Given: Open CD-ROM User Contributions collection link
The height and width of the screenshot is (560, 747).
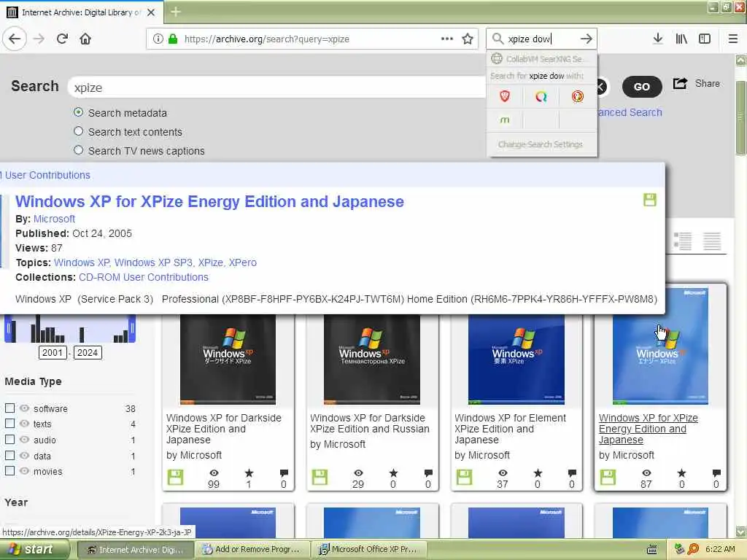Looking at the screenshot, I should 144,277.
